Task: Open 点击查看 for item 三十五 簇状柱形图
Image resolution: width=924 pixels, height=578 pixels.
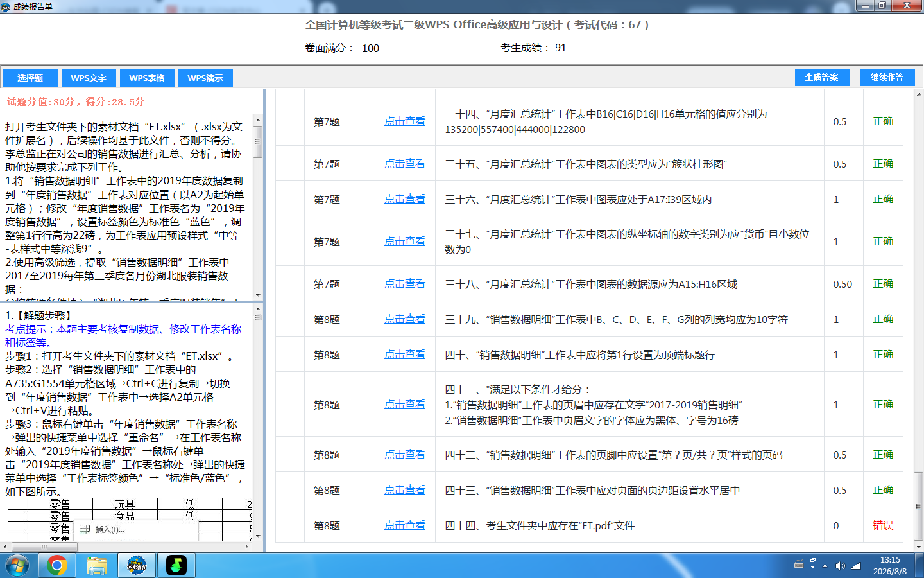Action: [405, 164]
